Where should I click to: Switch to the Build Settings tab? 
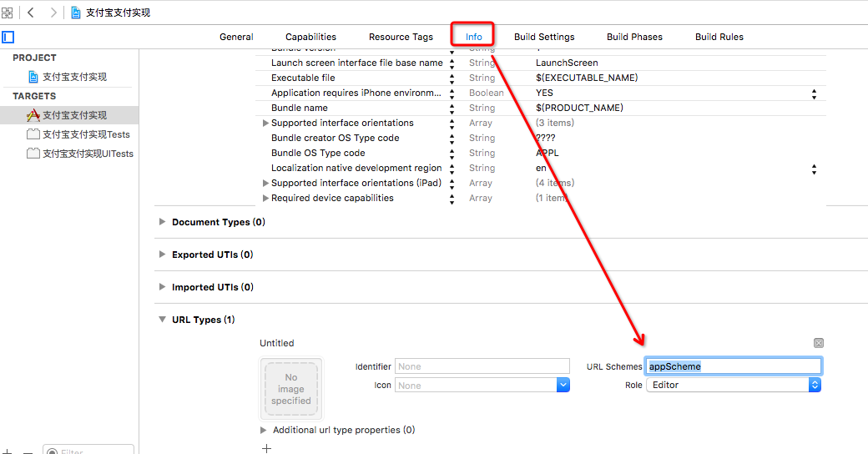544,37
